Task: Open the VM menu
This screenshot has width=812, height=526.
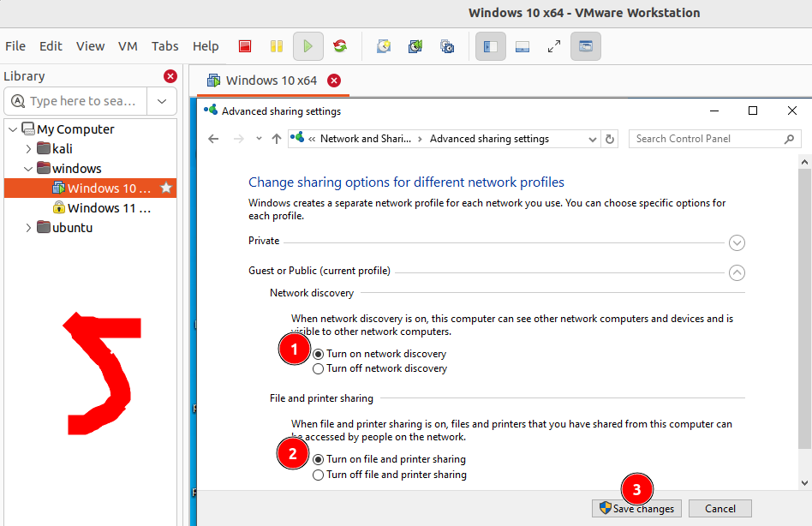Action: point(128,46)
